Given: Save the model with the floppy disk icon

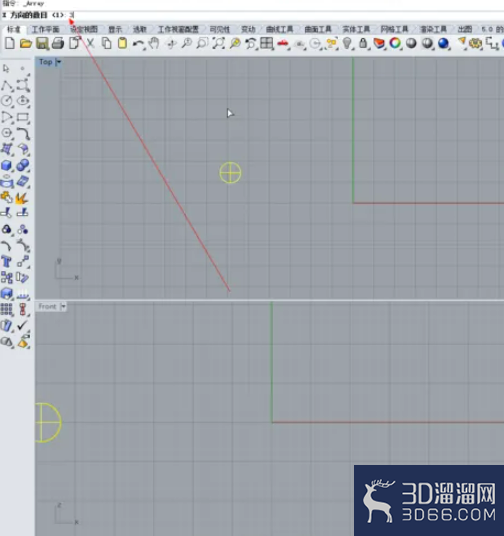Looking at the screenshot, I should pyautogui.click(x=42, y=44).
